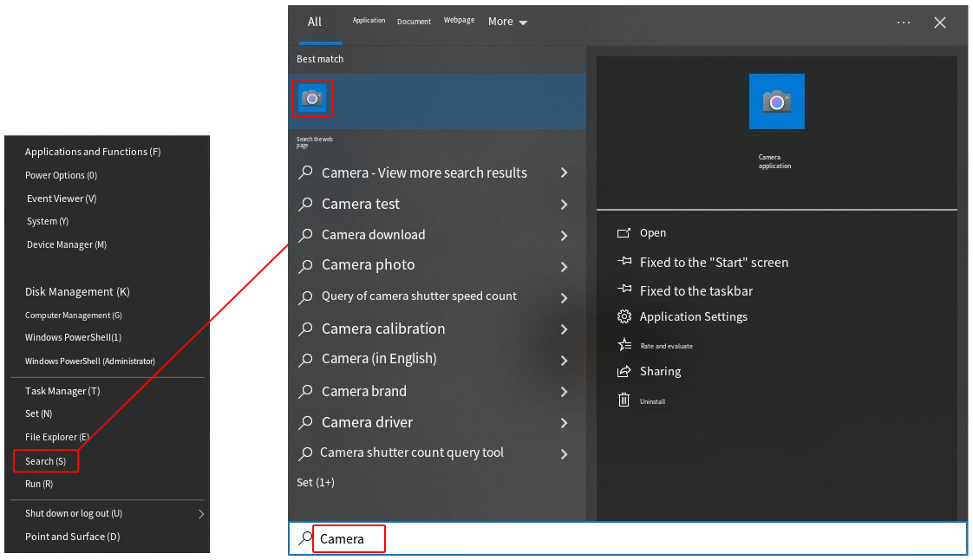The height and width of the screenshot is (560, 973).
Task: Open the three-dots options menu in search panel
Action: [x=904, y=23]
